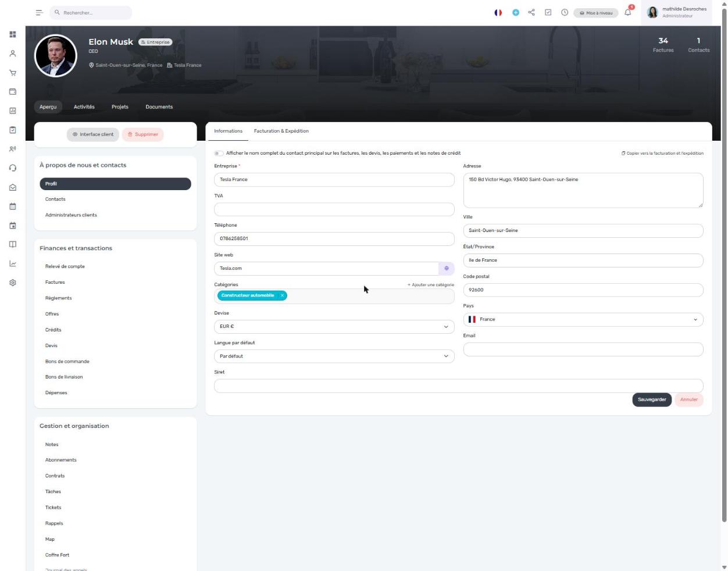Open the book knowledge base icon in sidebar

pos(13,244)
